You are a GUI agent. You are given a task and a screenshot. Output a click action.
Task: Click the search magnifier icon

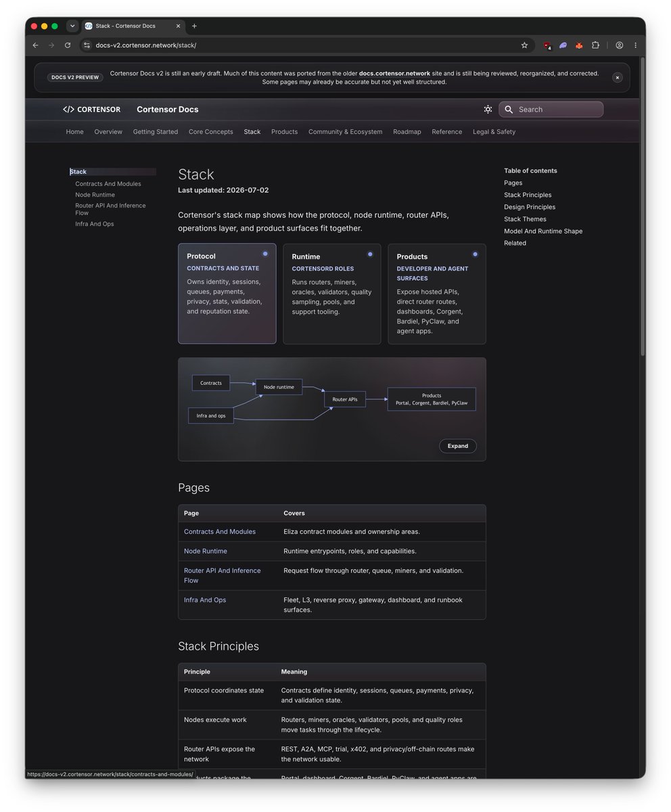509,109
